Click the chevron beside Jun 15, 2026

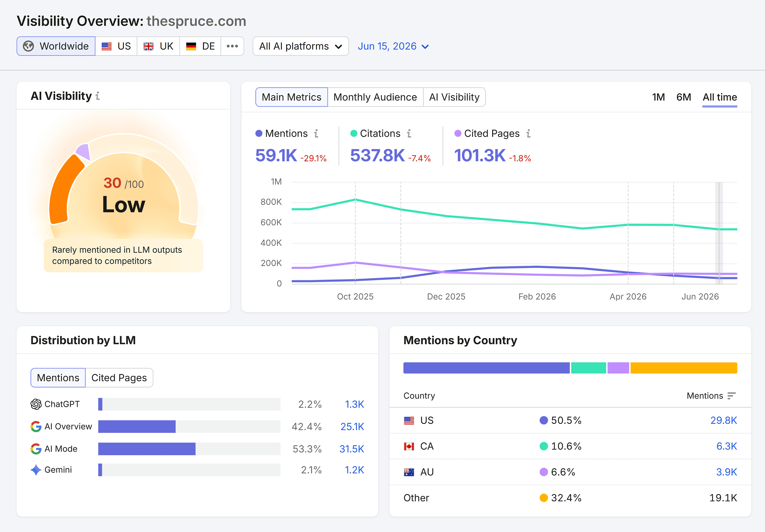[x=425, y=47]
